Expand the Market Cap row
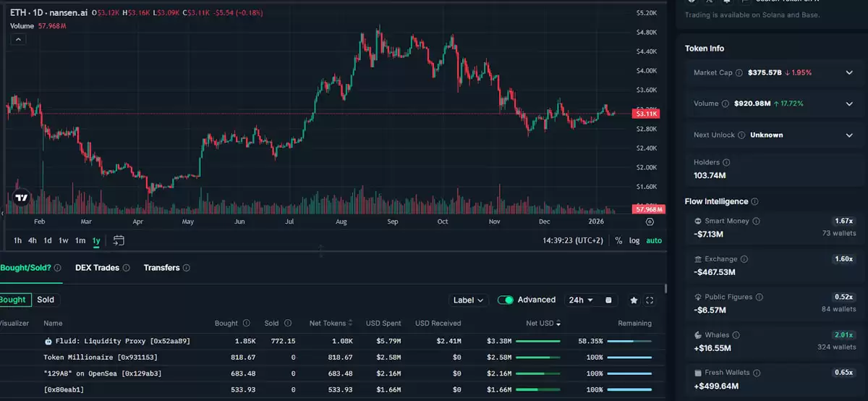This screenshot has height=401, width=868. [849, 73]
